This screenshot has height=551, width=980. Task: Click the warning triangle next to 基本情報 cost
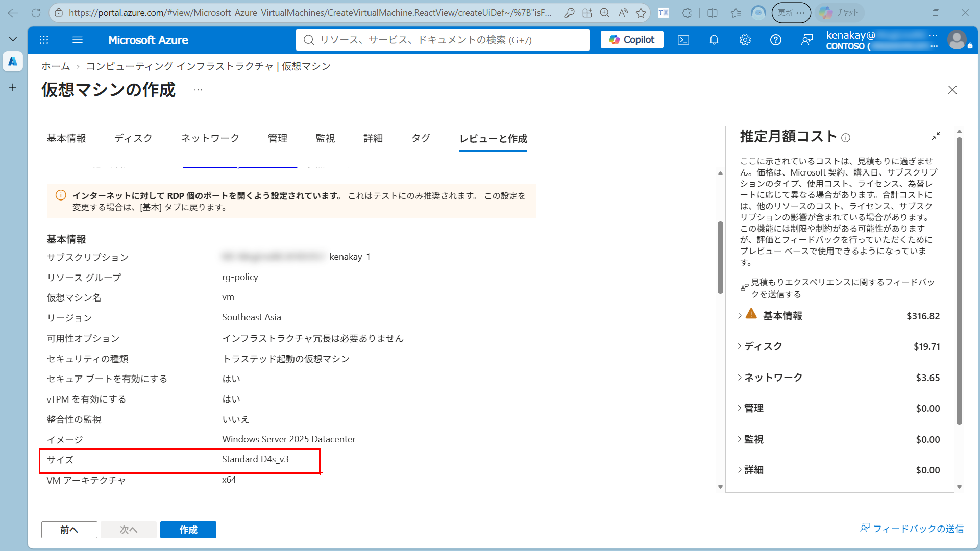(x=751, y=314)
